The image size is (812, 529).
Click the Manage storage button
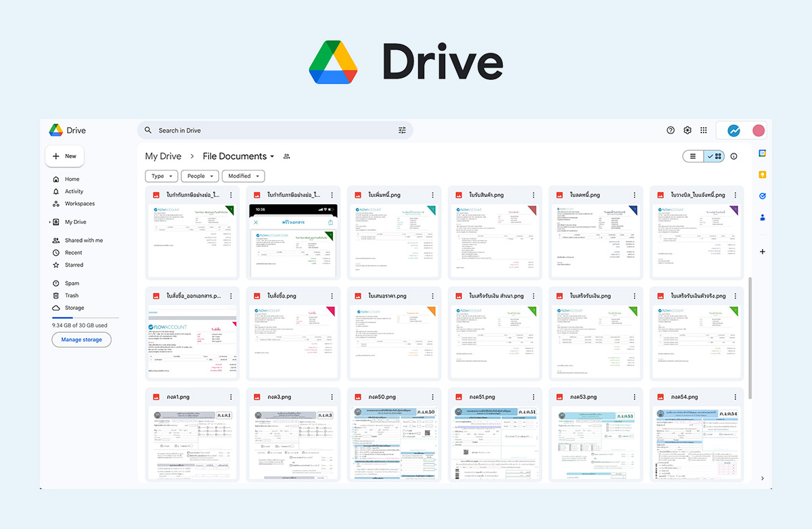(82, 340)
